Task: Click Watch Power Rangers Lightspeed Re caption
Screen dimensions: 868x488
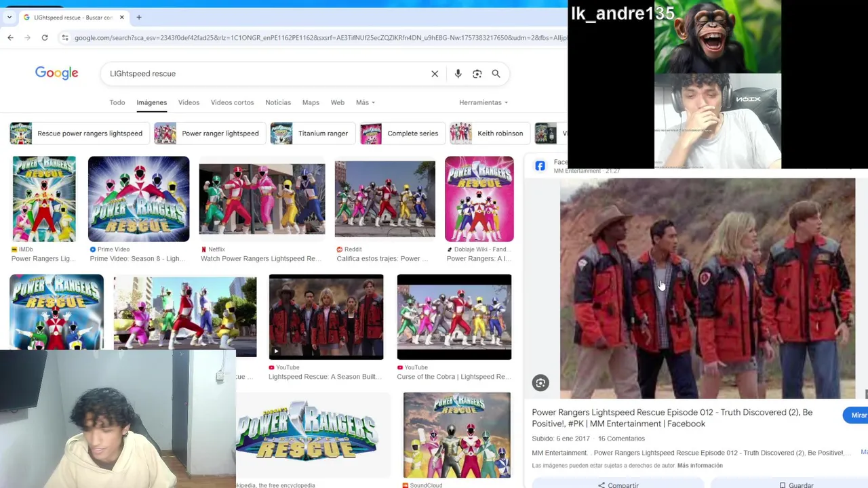Action: pos(262,258)
